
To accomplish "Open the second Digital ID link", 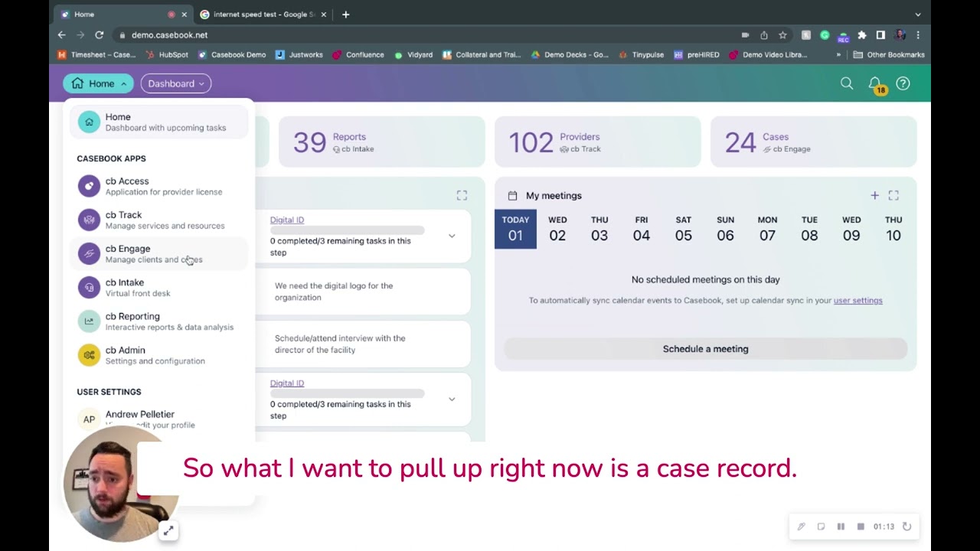I will (x=287, y=383).
